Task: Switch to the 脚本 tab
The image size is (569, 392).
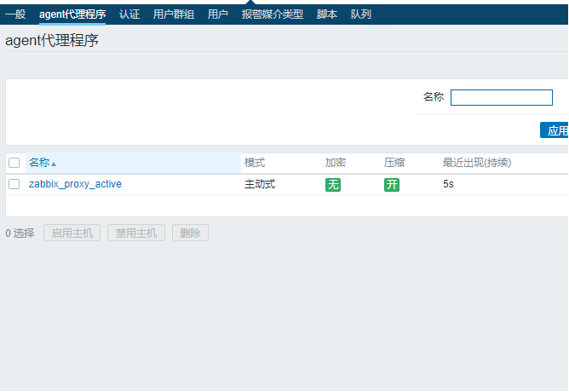Action: pyautogui.click(x=326, y=14)
